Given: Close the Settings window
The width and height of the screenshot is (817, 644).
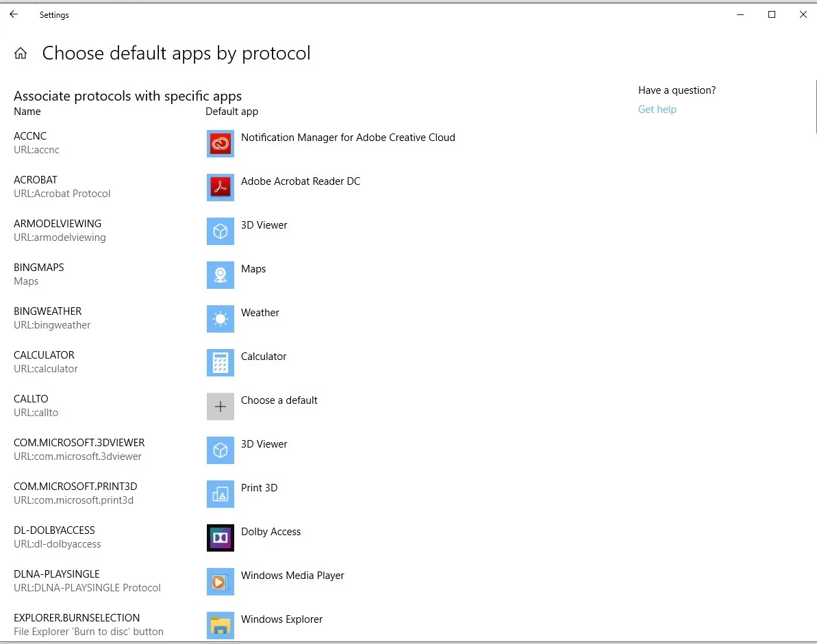Looking at the screenshot, I should pyautogui.click(x=803, y=14).
